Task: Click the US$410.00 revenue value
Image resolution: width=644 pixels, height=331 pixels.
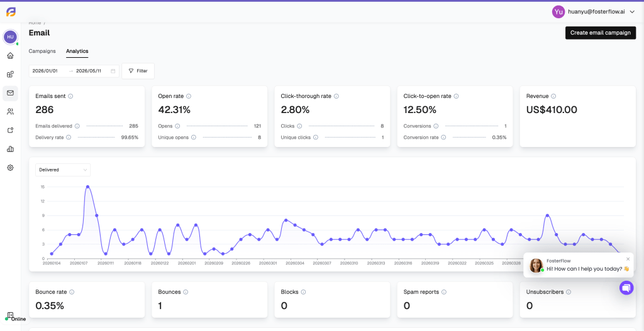Action: (x=552, y=109)
